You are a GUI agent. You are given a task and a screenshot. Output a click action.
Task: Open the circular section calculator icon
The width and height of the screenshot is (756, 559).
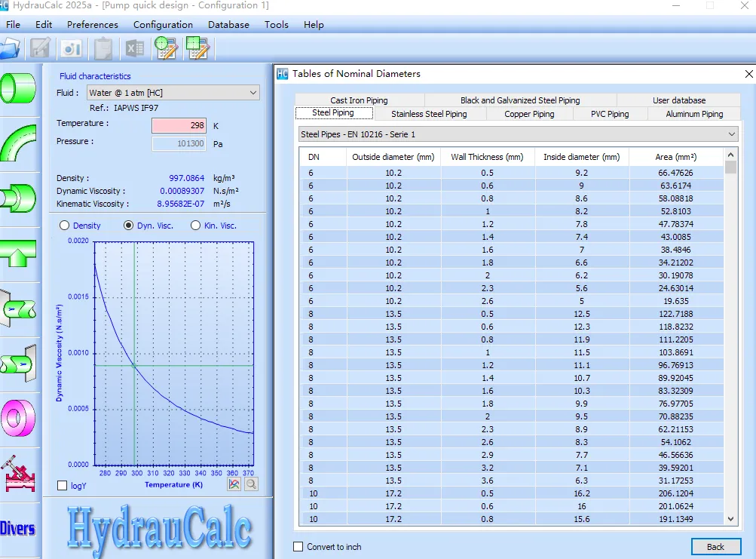(x=167, y=48)
